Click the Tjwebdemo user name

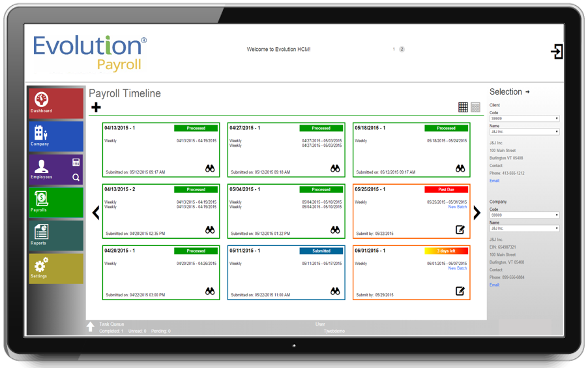pos(334,331)
